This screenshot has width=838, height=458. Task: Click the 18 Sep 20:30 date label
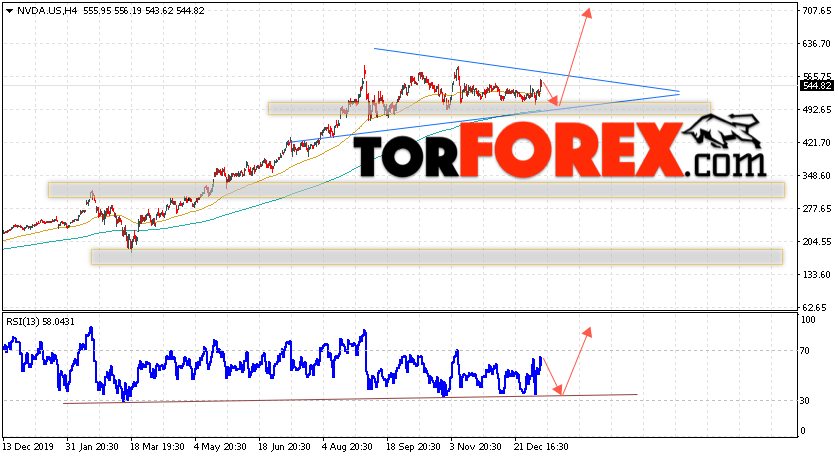(413, 447)
